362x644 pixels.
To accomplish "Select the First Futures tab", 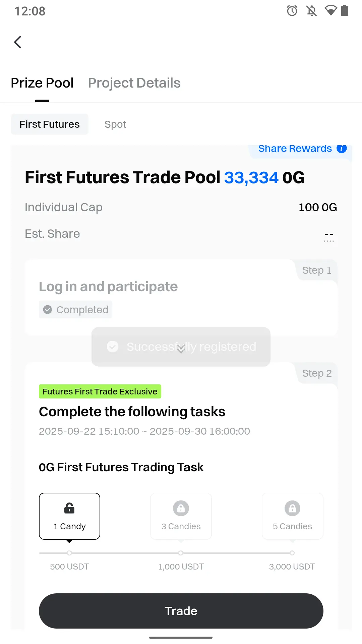I will click(x=50, y=124).
